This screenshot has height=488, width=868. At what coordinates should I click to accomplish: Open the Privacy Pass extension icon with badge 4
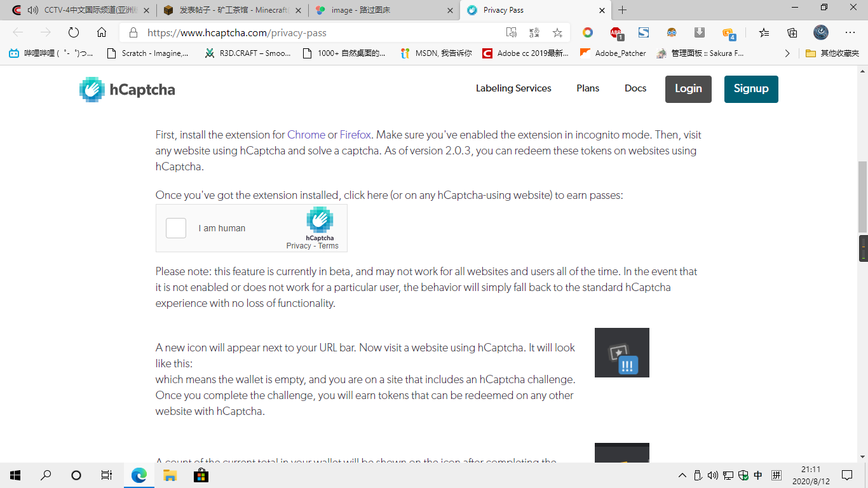(x=728, y=32)
